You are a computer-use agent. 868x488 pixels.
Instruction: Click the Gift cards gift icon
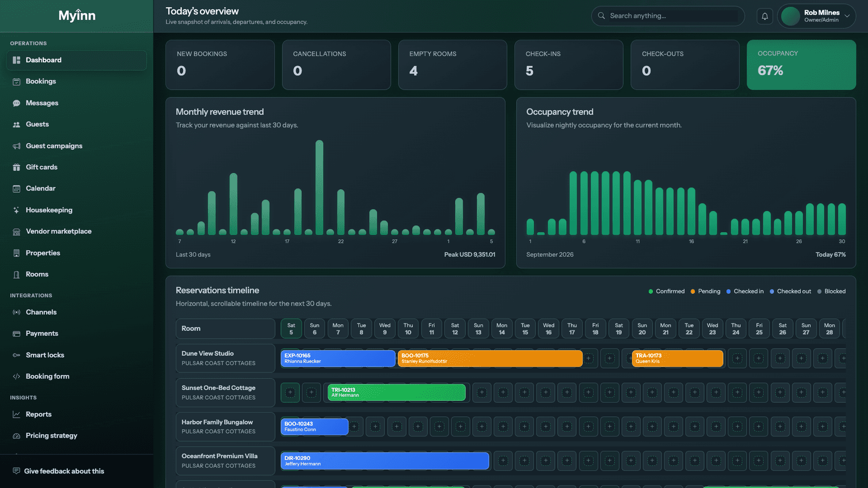(16, 167)
